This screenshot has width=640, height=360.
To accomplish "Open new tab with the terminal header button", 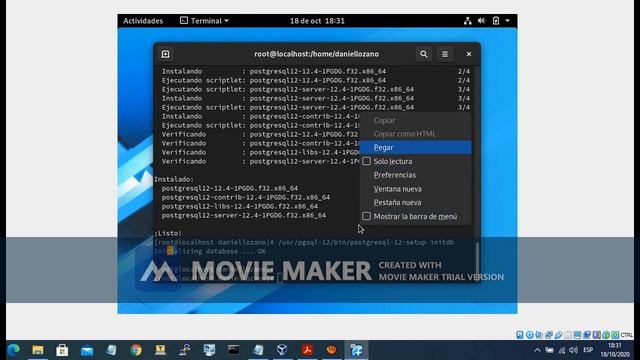I will (165, 54).
